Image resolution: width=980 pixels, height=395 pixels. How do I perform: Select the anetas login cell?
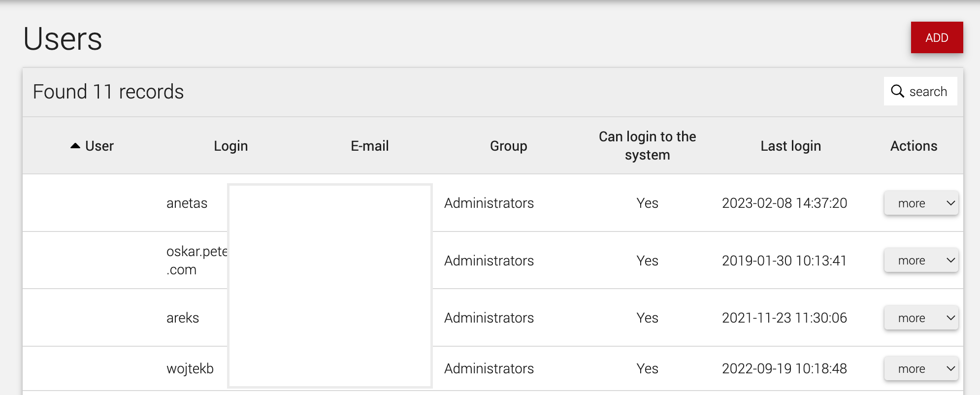pyautogui.click(x=187, y=203)
